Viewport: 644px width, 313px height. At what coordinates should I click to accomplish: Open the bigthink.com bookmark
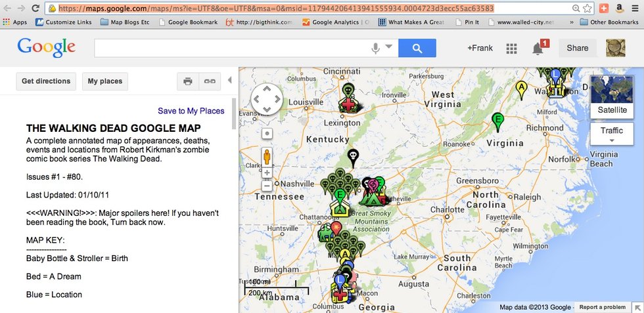[x=260, y=22]
